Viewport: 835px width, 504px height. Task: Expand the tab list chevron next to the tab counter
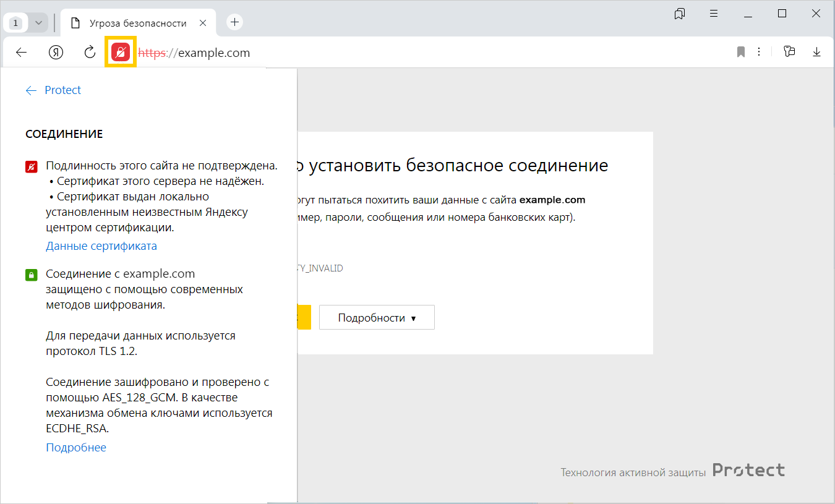(38, 23)
